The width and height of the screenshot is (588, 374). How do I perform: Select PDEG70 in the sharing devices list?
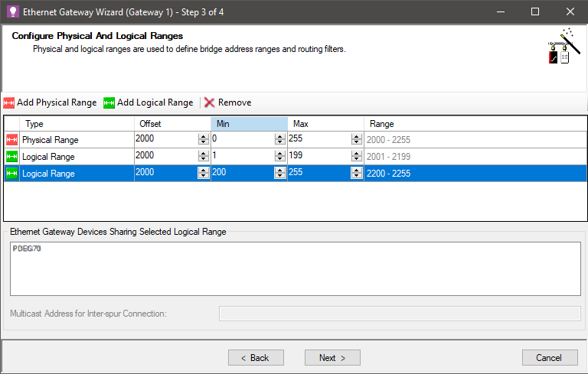(x=27, y=249)
